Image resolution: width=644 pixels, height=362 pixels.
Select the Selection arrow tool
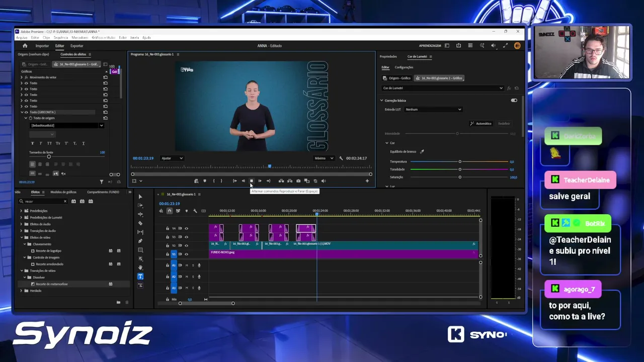pyautogui.click(x=140, y=197)
